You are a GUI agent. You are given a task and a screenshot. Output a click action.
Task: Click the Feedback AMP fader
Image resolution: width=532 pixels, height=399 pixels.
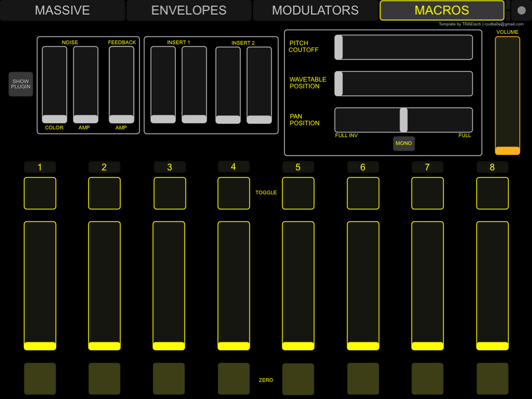click(121, 85)
